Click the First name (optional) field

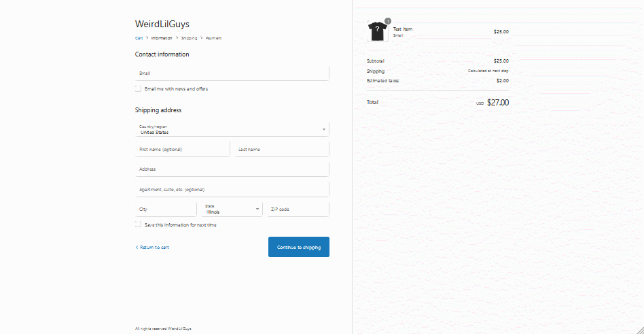pyautogui.click(x=182, y=149)
